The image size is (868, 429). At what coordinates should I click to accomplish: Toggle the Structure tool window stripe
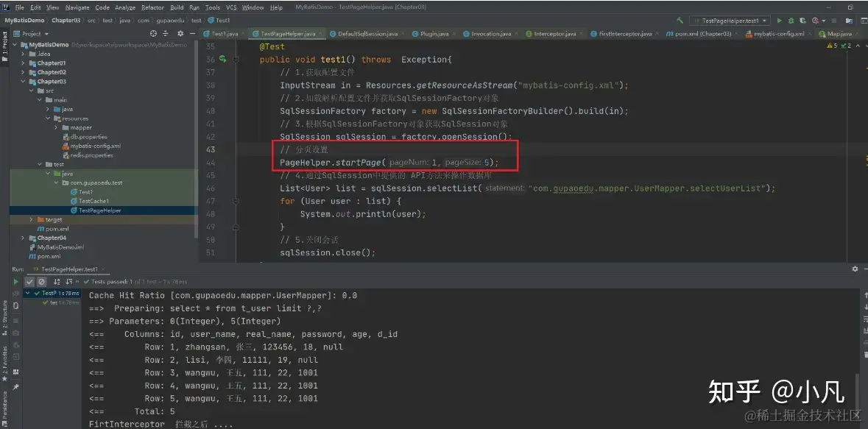pos(4,319)
